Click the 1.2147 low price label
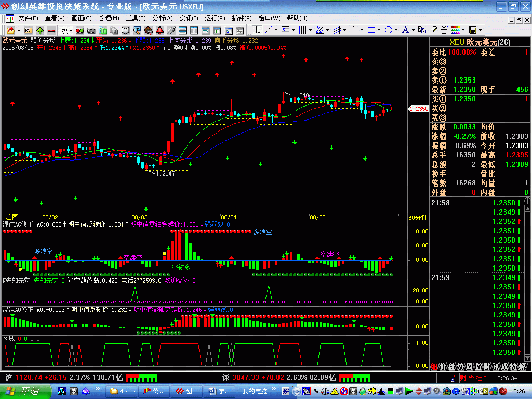This screenshot has width=532, height=399. 165,174
